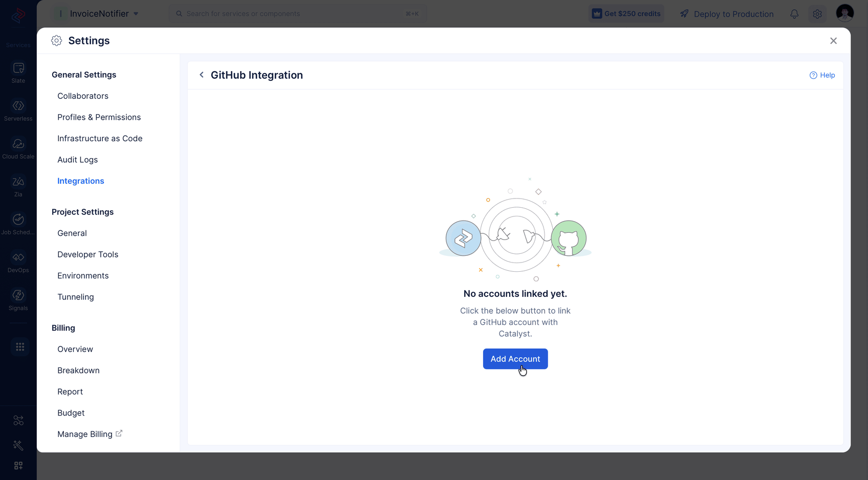This screenshot has height=480, width=868.
Task: Open the Signals service icon
Action: coord(18,295)
